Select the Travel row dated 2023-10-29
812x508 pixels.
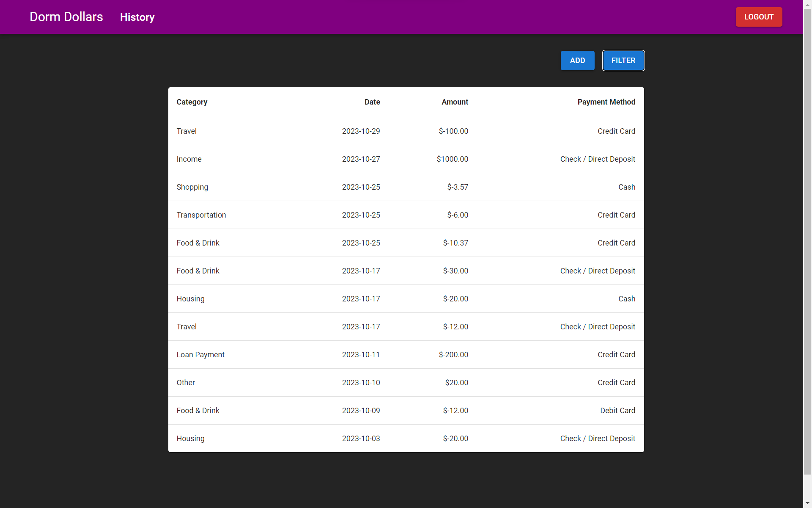pyautogui.click(x=406, y=131)
